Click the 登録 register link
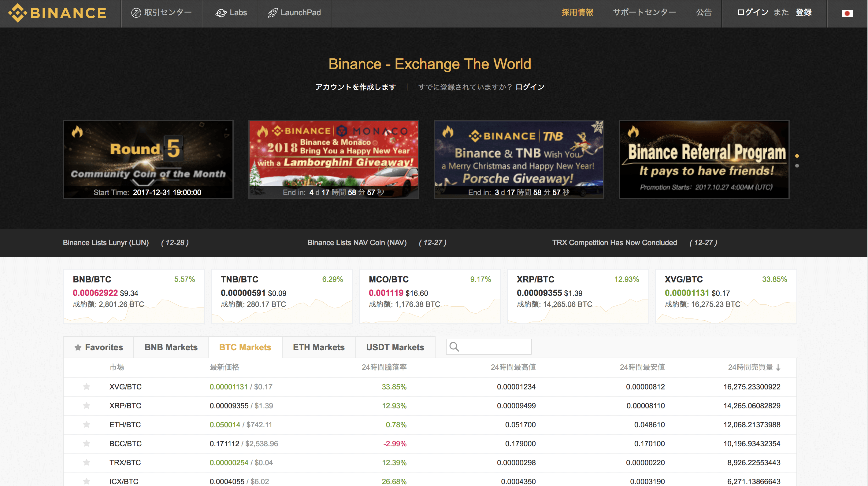Image resolution: width=868 pixels, height=486 pixels. click(804, 13)
